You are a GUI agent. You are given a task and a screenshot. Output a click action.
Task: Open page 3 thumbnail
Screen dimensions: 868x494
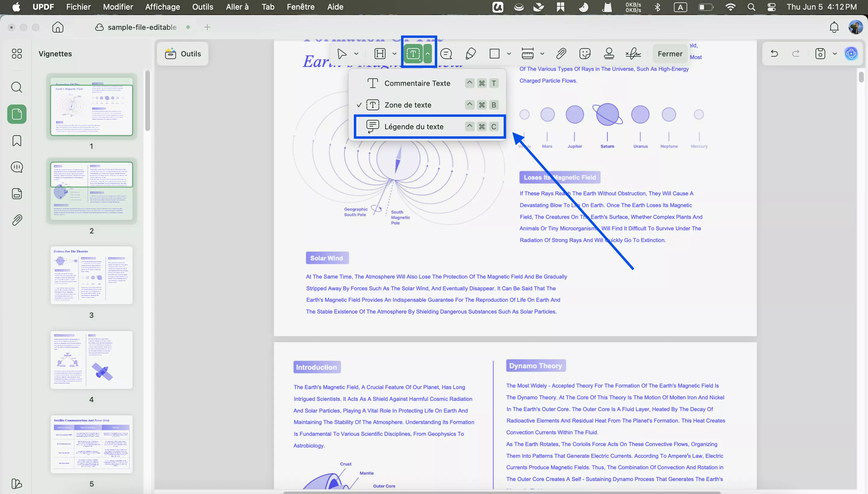(91, 275)
